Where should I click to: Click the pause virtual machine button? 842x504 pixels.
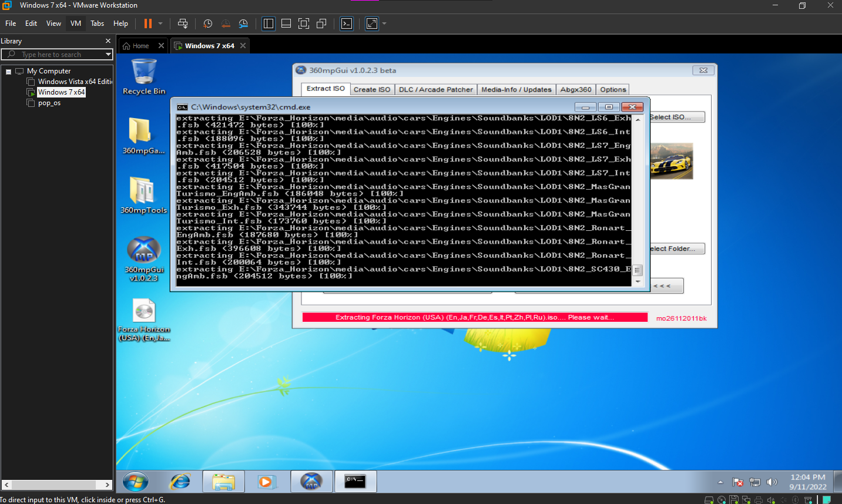(147, 23)
